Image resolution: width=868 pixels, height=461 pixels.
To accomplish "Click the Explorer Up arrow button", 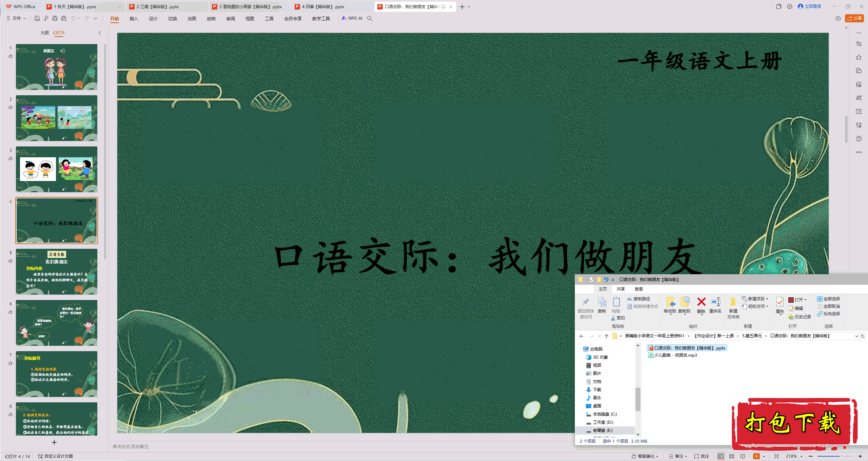I will coord(607,336).
